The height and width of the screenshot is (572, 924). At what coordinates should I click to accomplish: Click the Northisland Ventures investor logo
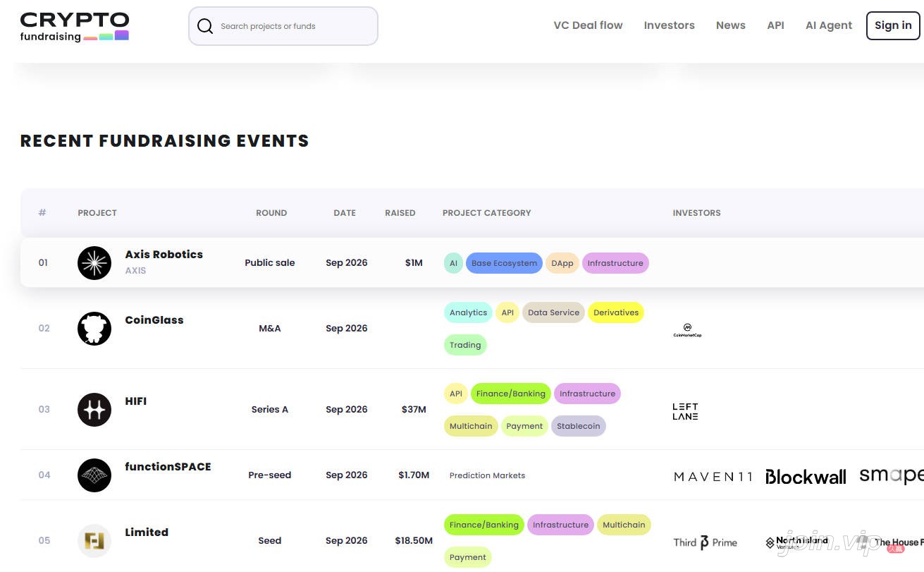pos(797,542)
